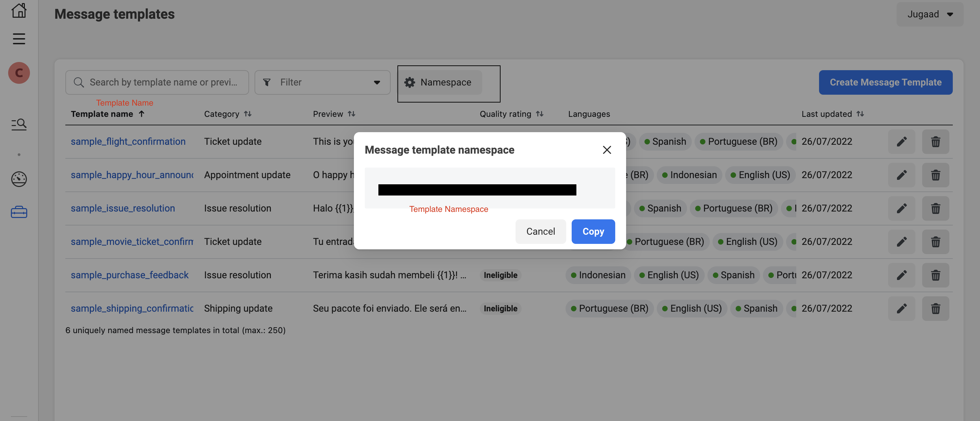
Task: Open sample_flight_confirmation template link
Action: [x=128, y=142]
